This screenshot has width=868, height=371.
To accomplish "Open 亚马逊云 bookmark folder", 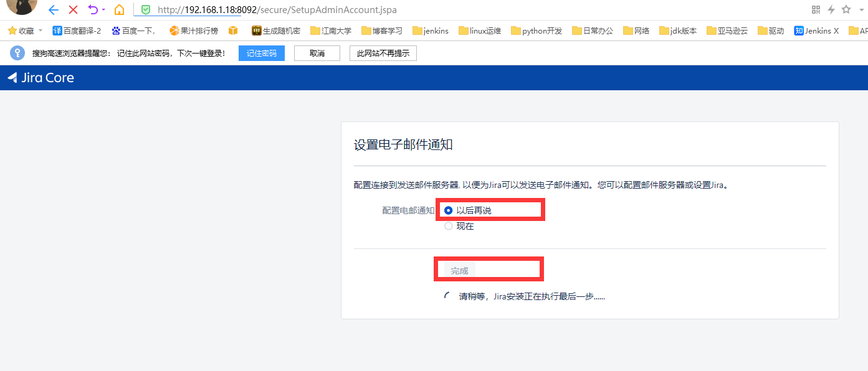I will (727, 31).
